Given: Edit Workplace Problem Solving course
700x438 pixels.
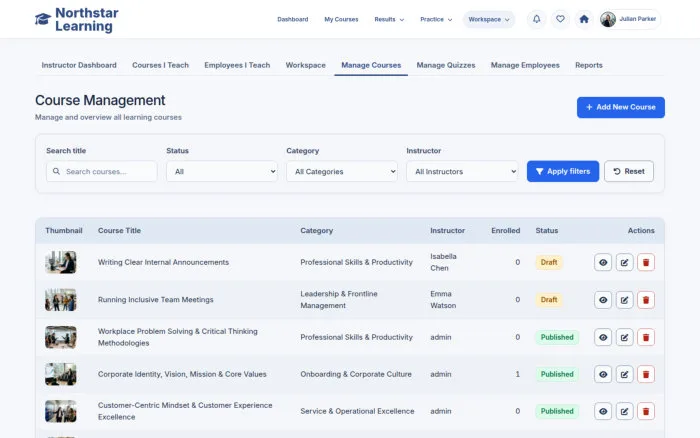Looking at the screenshot, I should [625, 338].
